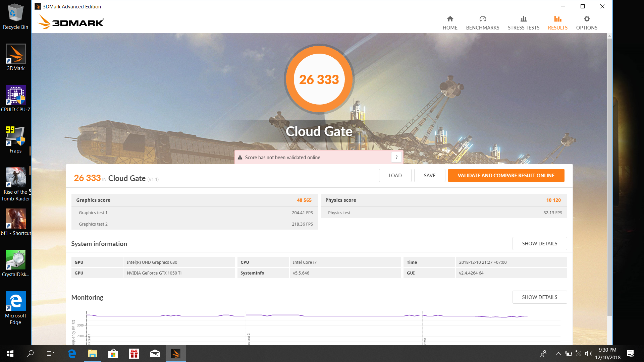This screenshot has width=644, height=362.
Task: Click the 3DMark taskbar button
Action: pyautogui.click(x=176, y=354)
